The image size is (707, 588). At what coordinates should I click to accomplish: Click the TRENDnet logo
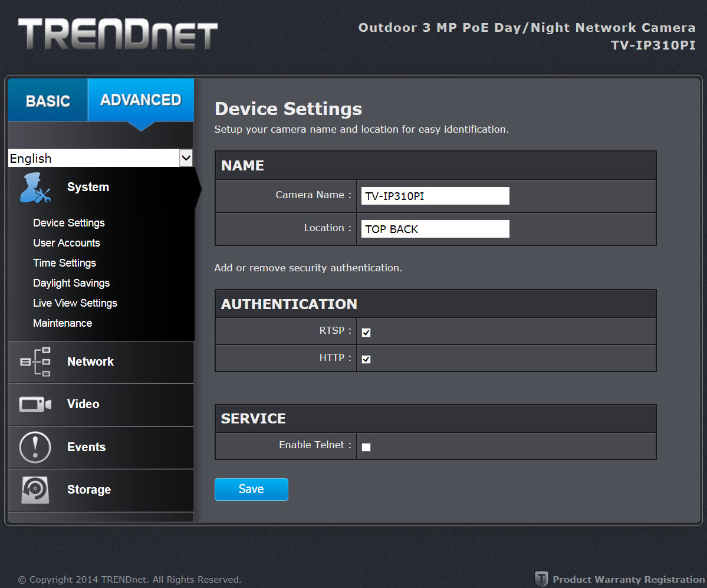coord(118,34)
